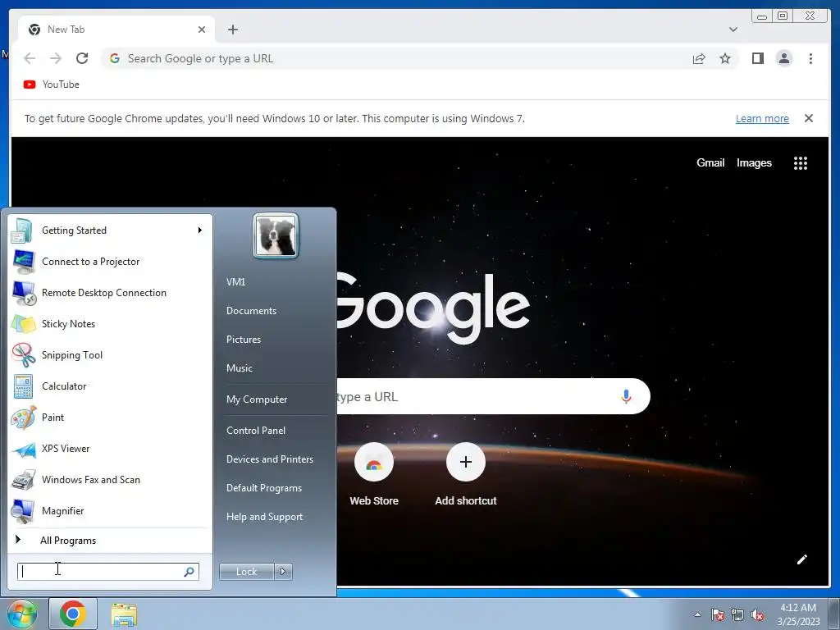
Task: Open the Gmail link
Action: pos(710,163)
